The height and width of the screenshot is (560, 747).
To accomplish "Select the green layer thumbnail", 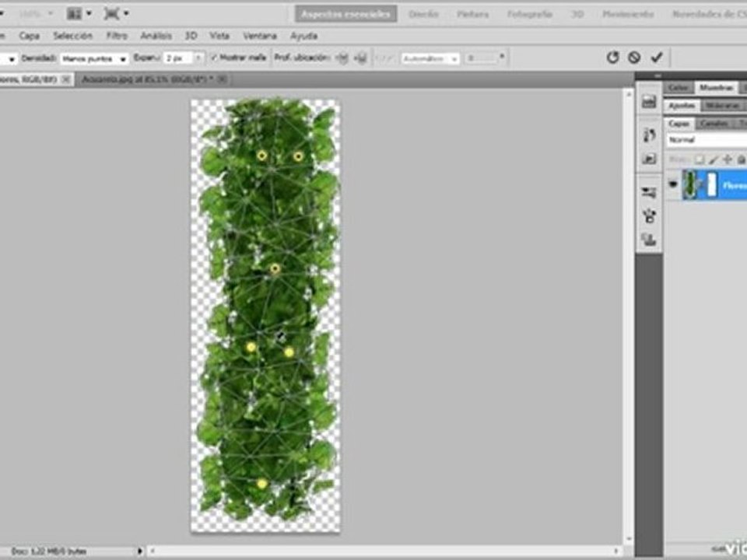I will coord(690,184).
